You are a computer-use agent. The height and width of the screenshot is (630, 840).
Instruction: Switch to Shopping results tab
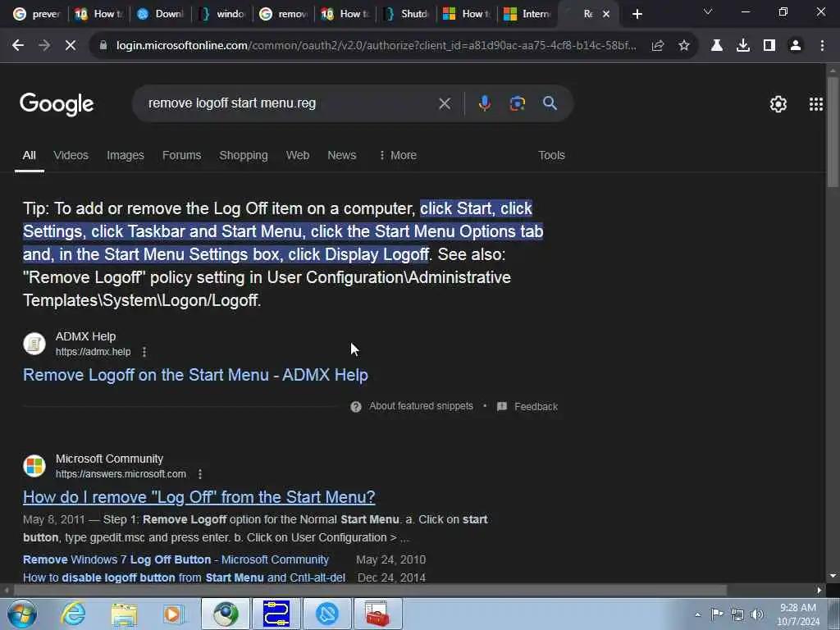coord(243,155)
